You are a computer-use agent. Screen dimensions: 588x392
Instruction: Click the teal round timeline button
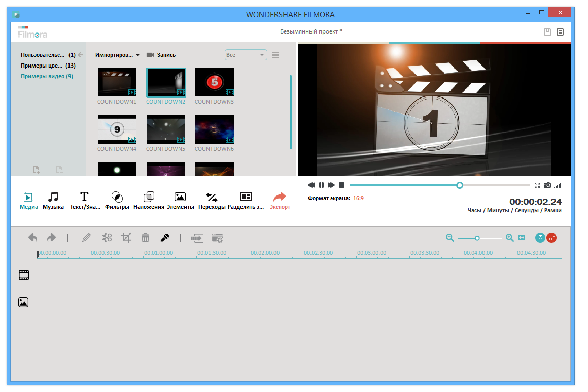[x=540, y=237]
